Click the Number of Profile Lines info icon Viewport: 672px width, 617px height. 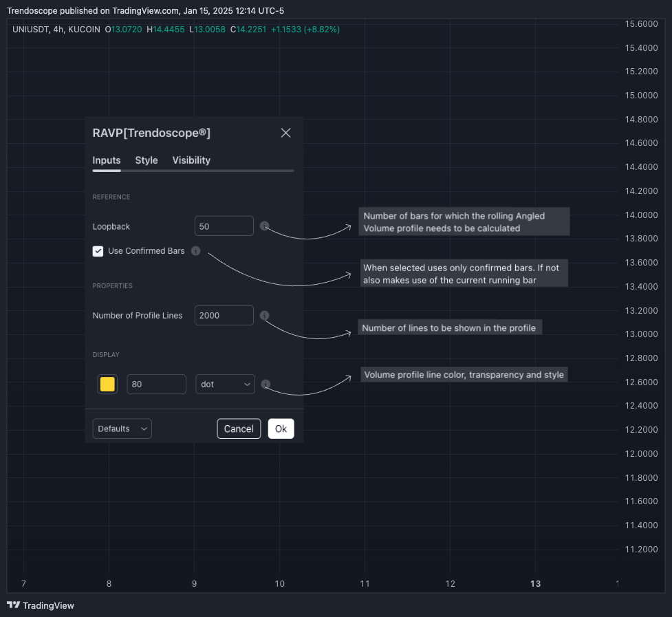(264, 315)
